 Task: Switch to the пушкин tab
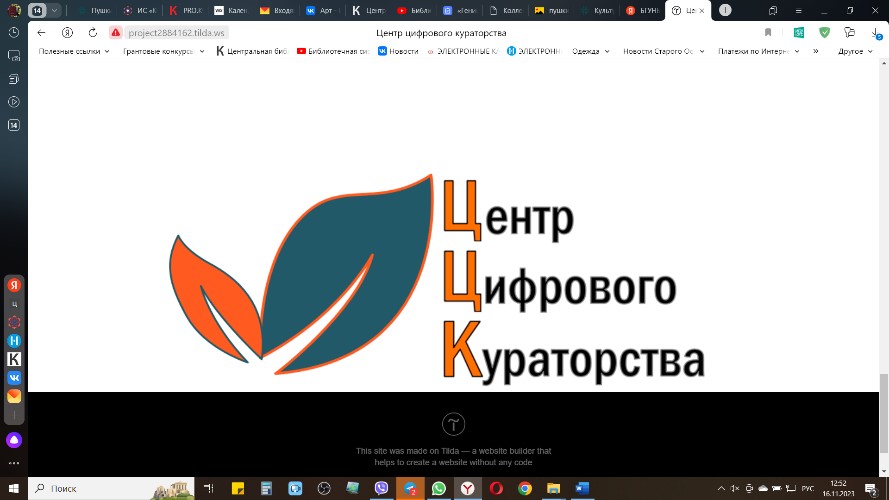pyautogui.click(x=552, y=10)
